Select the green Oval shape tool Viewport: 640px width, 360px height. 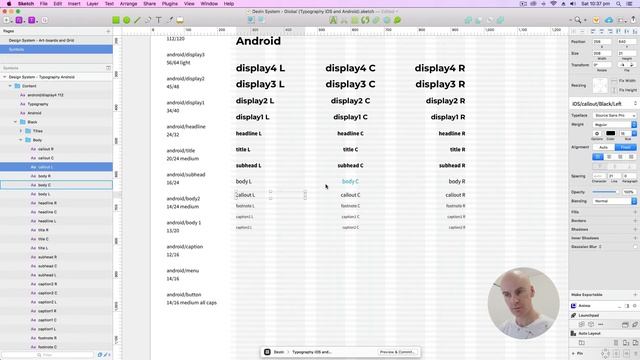(127, 20)
